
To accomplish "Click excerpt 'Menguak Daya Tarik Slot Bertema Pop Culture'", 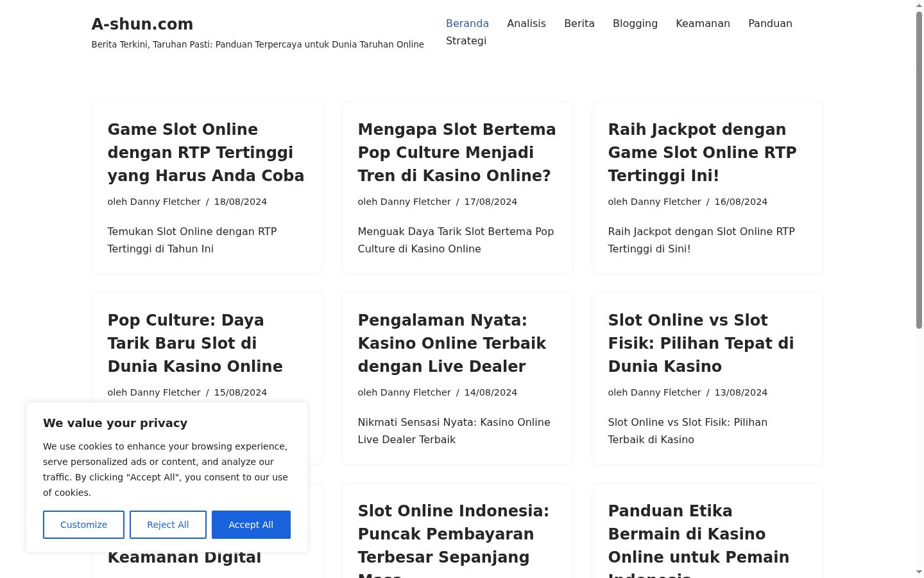I will tap(456, 240).
